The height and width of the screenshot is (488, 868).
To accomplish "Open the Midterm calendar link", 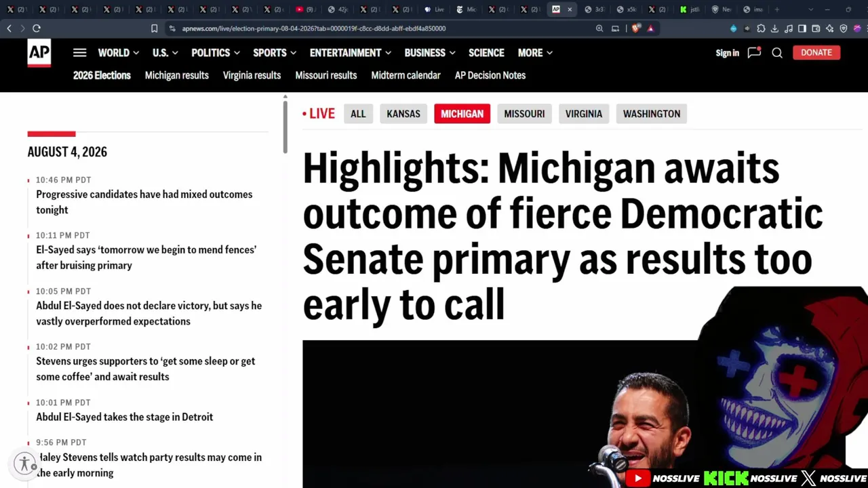I will 406,75.
